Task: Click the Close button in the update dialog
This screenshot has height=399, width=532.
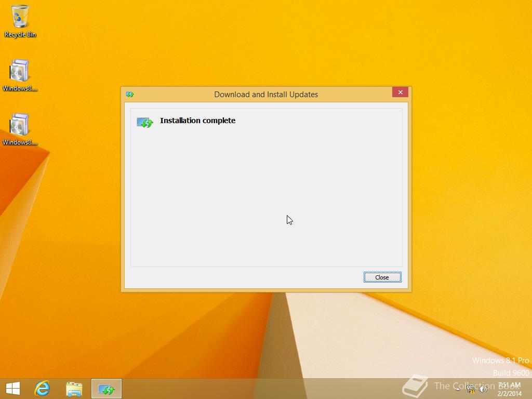Action: coord(382,277)
